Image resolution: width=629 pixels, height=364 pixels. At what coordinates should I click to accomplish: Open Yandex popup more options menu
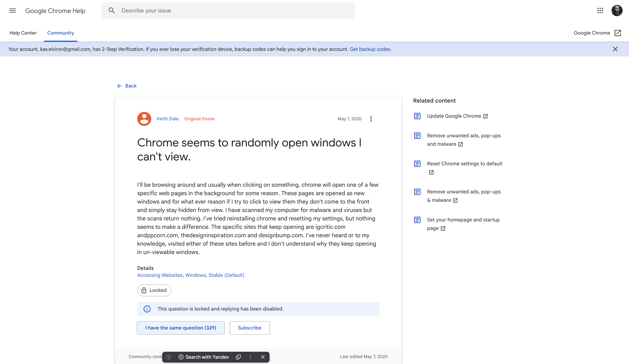(251, 357)
